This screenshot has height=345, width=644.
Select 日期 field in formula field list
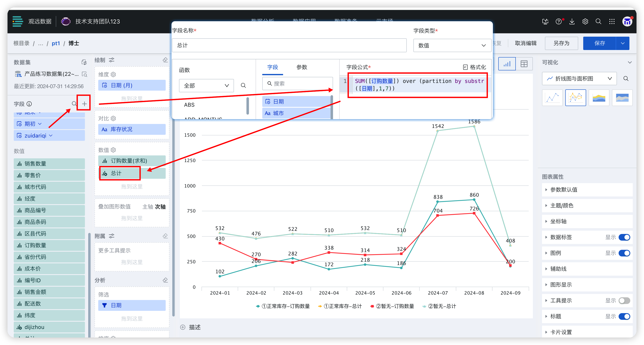click(x=296, y=102)
